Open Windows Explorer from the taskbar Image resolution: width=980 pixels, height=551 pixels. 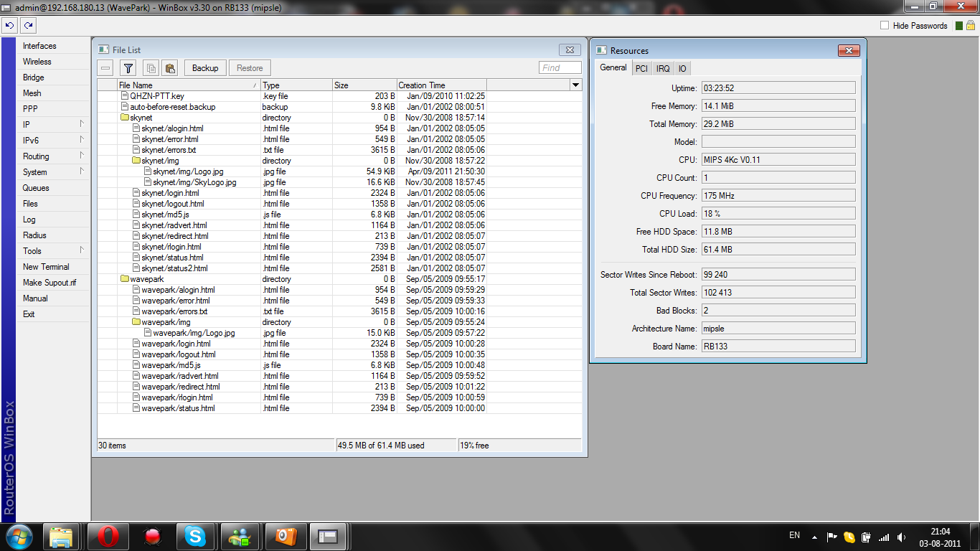(x=62, y=536)
